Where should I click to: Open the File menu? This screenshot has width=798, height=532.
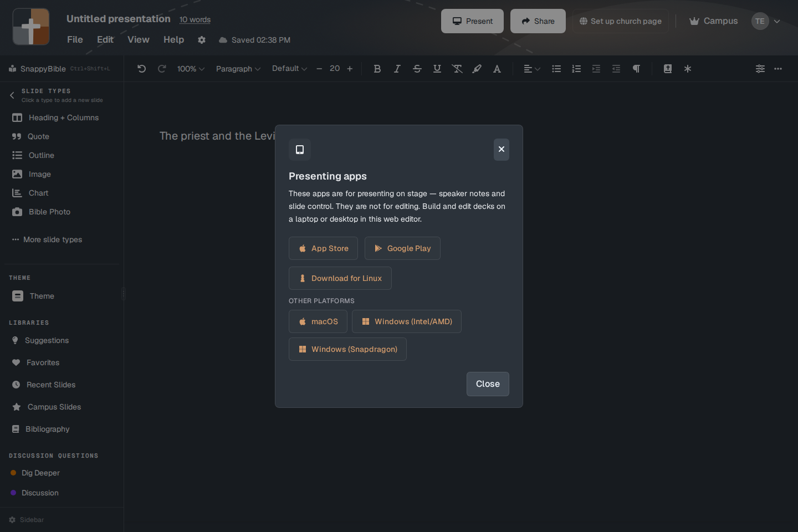75,40
